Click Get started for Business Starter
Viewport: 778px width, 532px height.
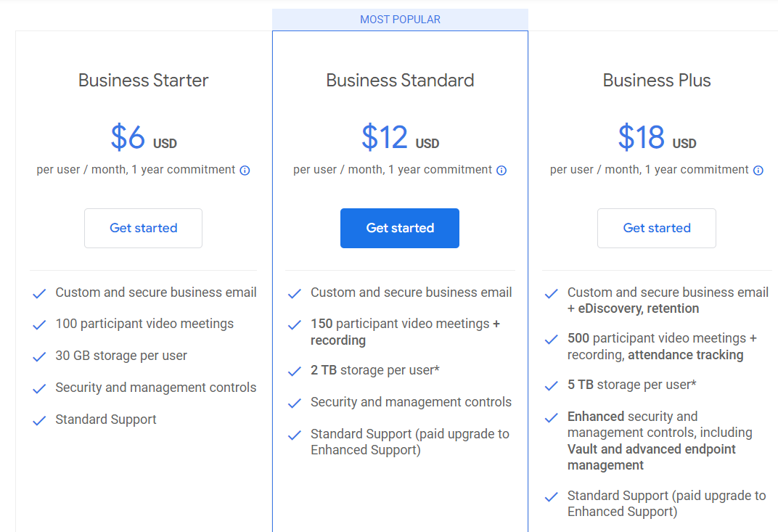point(144,229)
